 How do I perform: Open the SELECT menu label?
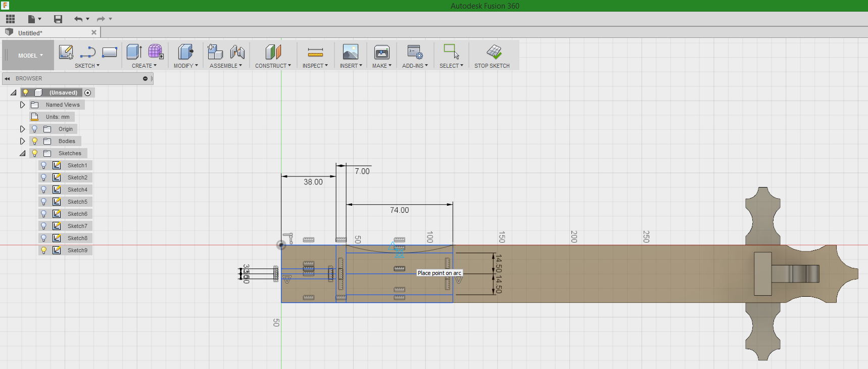451,66
